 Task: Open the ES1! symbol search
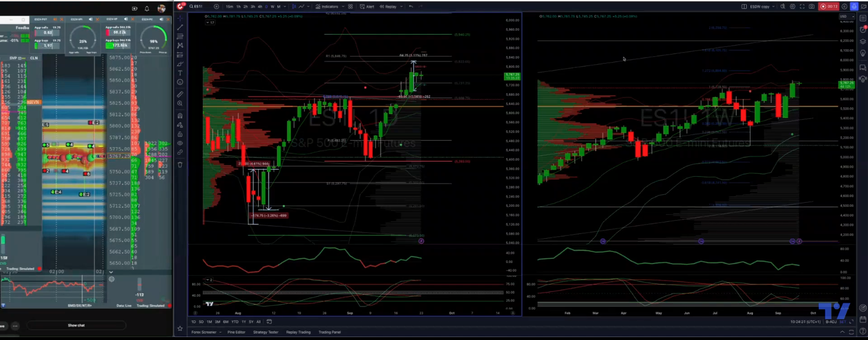coord(196,6)
